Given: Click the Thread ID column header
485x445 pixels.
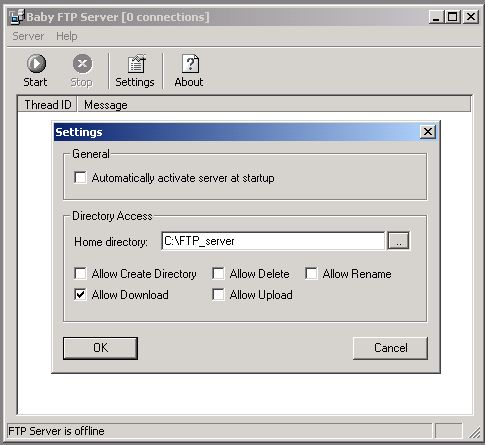Looking at the screenshot, I should coord(48,105).
